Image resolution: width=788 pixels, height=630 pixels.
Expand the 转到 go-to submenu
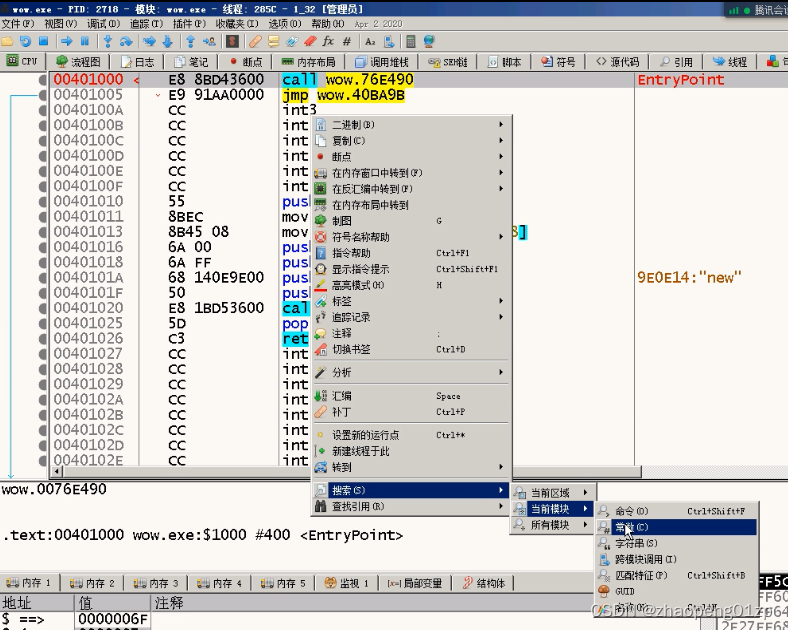point(410,467)
